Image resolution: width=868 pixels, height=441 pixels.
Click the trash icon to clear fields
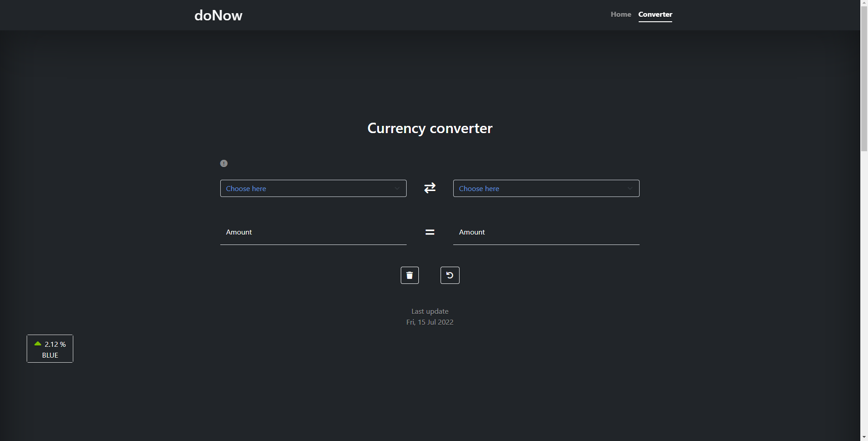[x=409, y=275]
